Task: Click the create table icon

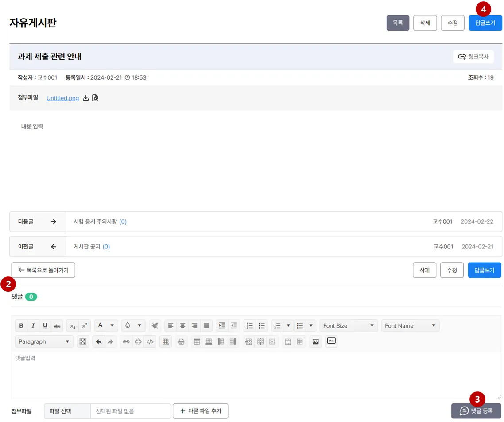Action: point(166,341)
